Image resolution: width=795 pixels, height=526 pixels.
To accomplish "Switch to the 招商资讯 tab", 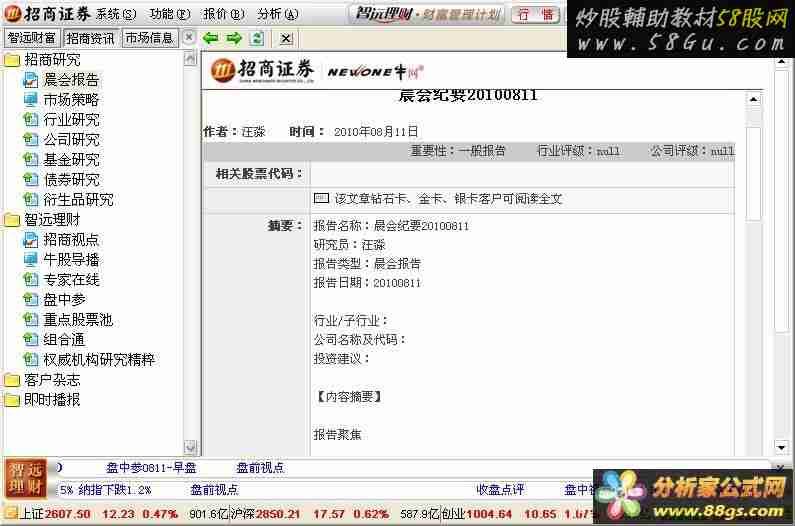I will (90, 38).
